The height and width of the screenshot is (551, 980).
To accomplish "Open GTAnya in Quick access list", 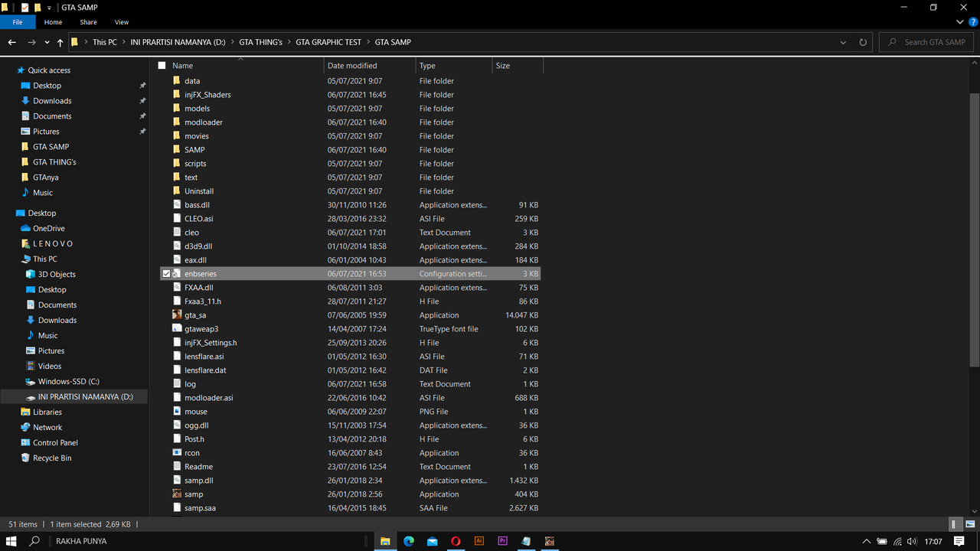I will point(46,178).
